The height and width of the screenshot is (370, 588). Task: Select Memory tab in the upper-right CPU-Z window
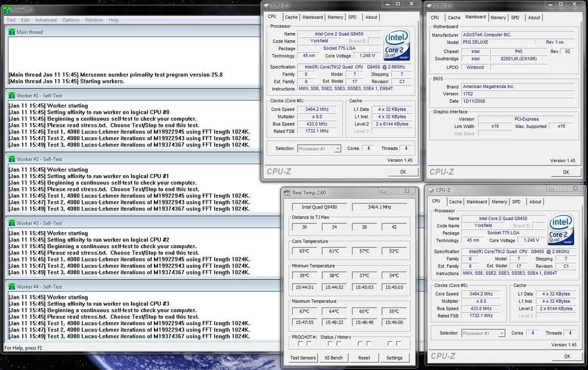point(498,18)
